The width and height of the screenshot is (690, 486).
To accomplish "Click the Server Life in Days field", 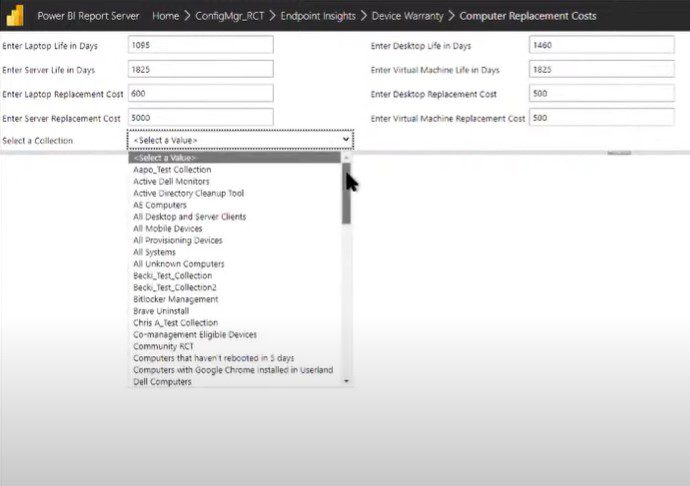I will point(201,69).
